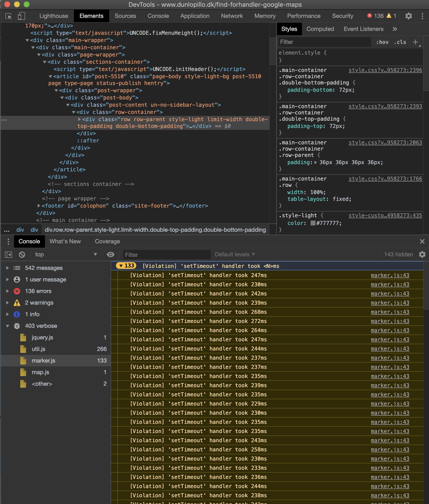Click the 1 user message icon
This screenshot has width=429, height=504.
click(x=17, y=280)
